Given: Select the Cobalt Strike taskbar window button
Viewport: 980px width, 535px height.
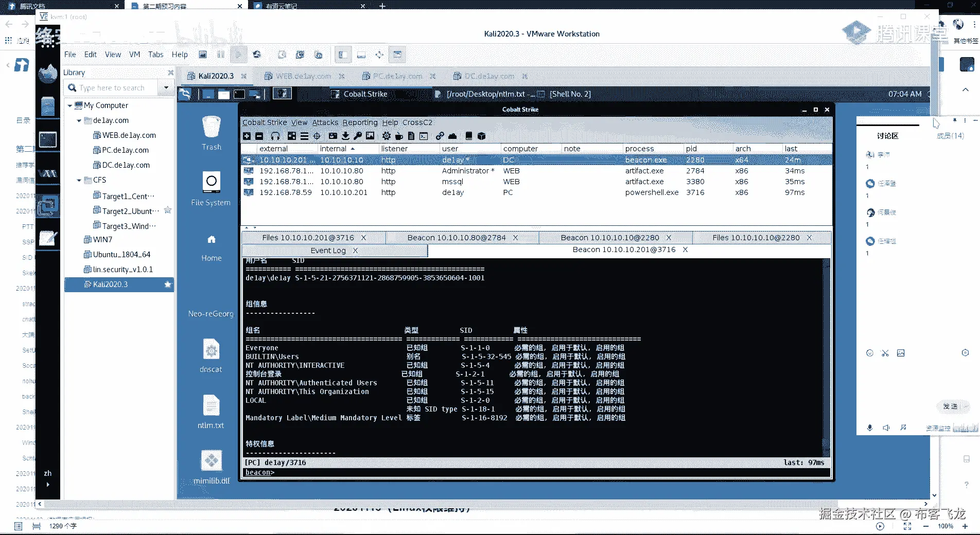Looking at the screenshot, I should (380, 94).
